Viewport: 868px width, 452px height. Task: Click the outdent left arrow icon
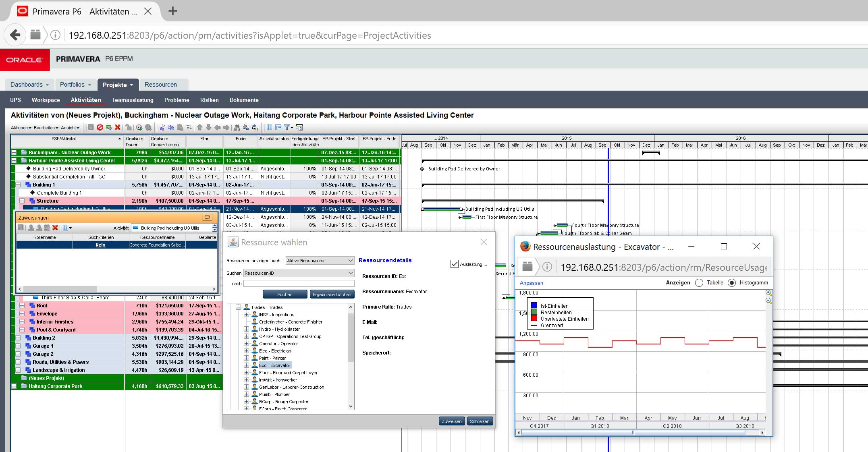point(218,127)
